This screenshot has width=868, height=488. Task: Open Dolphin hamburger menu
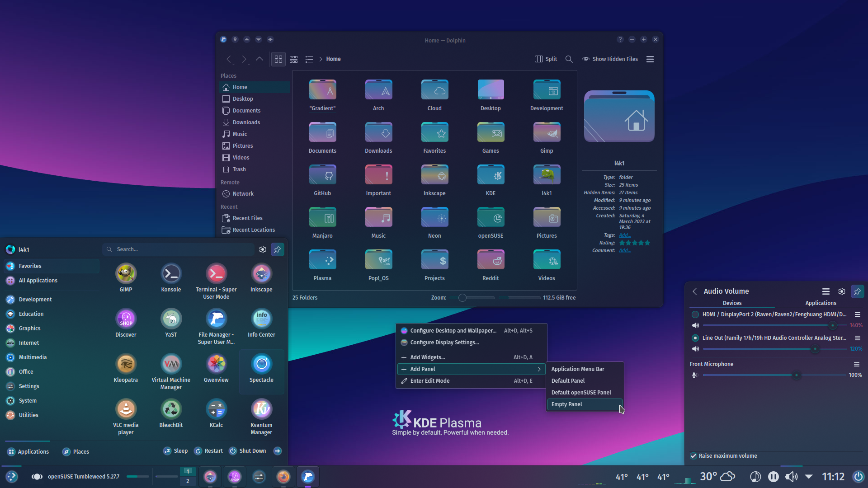coord(650,59)
